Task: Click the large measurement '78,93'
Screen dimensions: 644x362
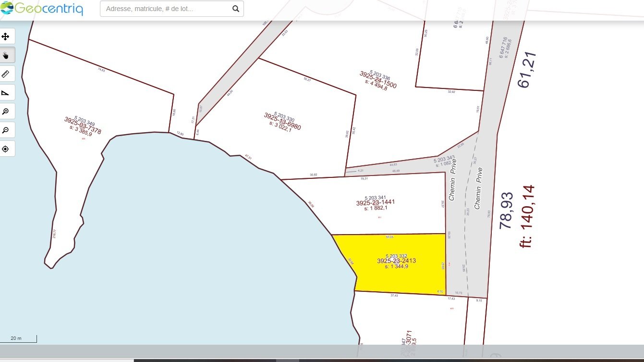Action: coord(507,211)
